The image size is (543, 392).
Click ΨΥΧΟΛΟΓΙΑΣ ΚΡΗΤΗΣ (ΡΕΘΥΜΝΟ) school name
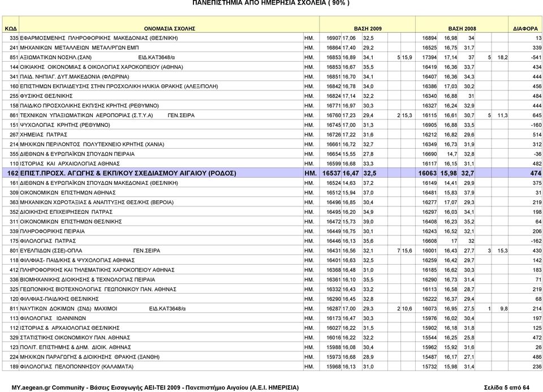65,125
